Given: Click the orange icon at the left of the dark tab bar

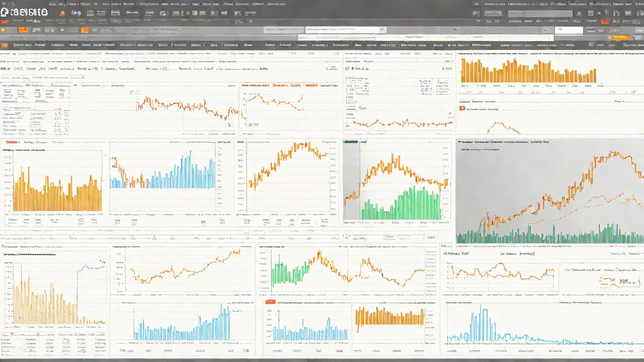Looking at the screenshot, I should (5, 45).
